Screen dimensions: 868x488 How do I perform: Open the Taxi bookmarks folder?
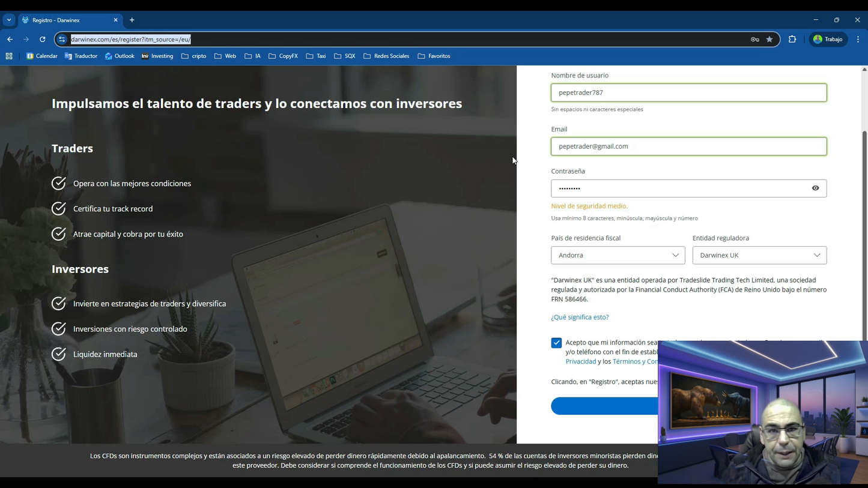tap(316, 56)
